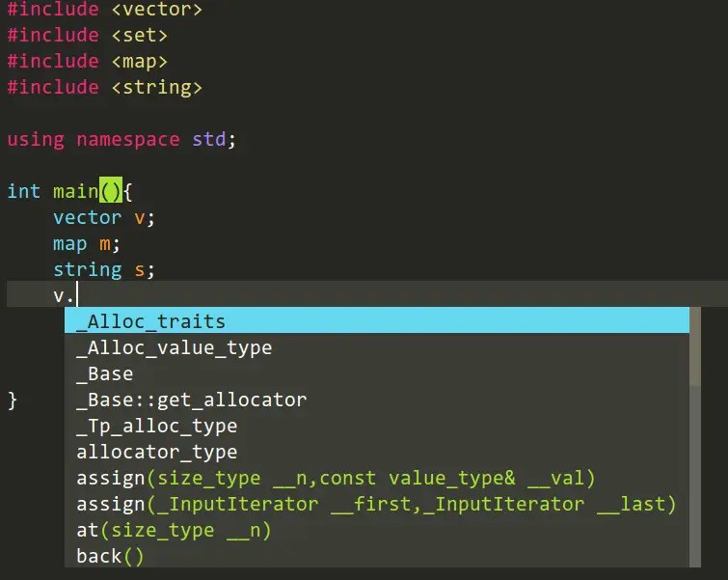Choose the _Tp_alloc_type suggestion

[377, 426]
